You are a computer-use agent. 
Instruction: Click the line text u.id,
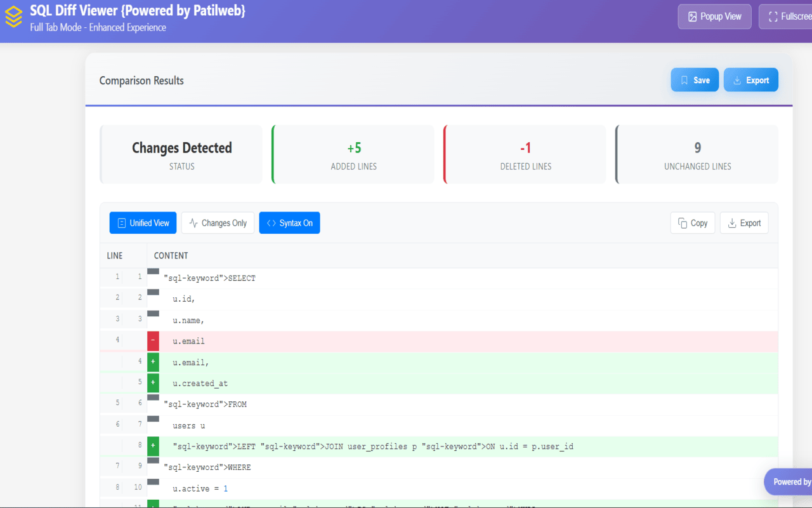[184, 299]
